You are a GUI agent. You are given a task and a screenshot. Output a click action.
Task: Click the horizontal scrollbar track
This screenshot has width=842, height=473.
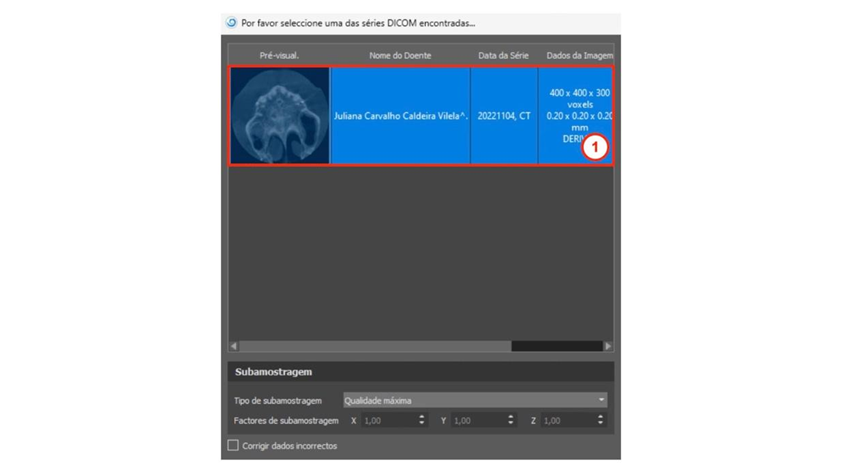pos(370,346)
